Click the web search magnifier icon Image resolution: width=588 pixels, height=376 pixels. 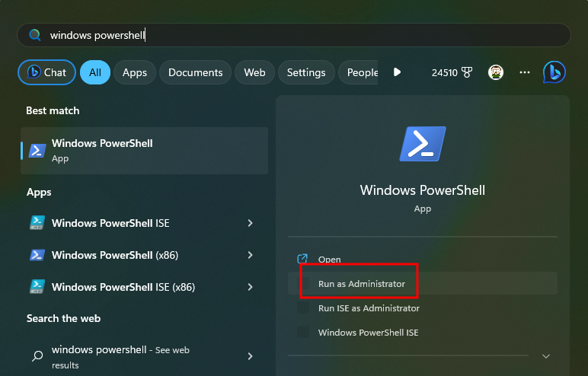click(x=37, y=355)
